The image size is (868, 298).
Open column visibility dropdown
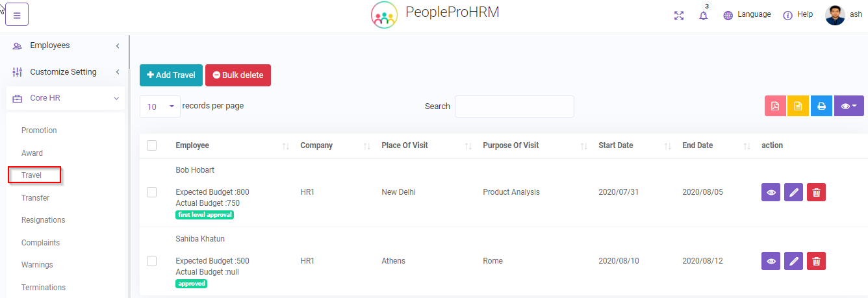tap(849, 106)
